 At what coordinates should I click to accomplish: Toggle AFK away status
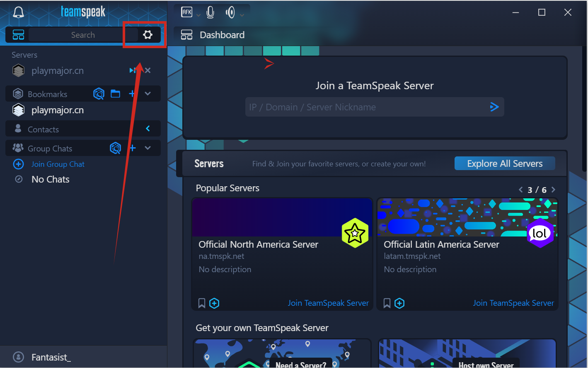pos(187,12)
